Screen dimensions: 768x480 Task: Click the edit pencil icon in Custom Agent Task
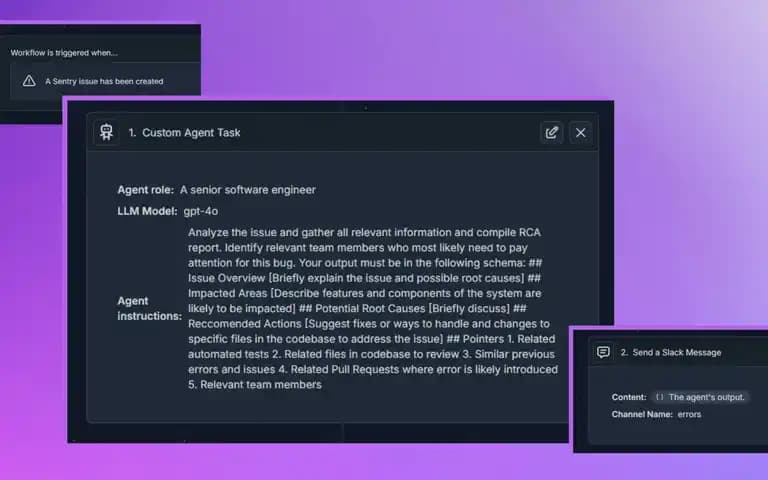tap(552, 133)
